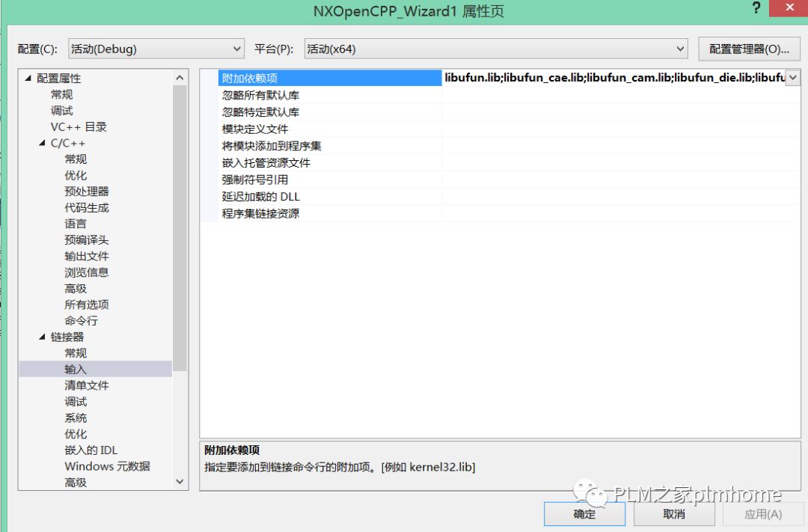The height and width of the screenshot is (532, 808).
Task: Select the 输入 tree item
Action: (x=76, y=369)
